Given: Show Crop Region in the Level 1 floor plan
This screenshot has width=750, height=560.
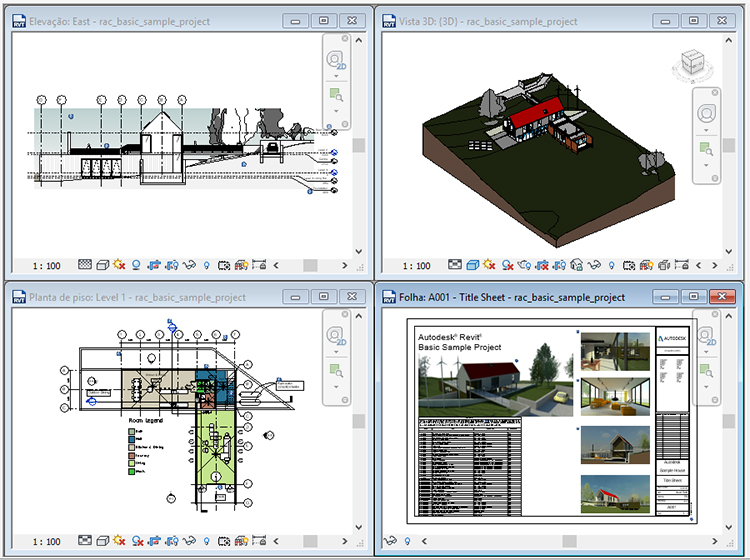Looking at the screenshot, I should [172, 541].
